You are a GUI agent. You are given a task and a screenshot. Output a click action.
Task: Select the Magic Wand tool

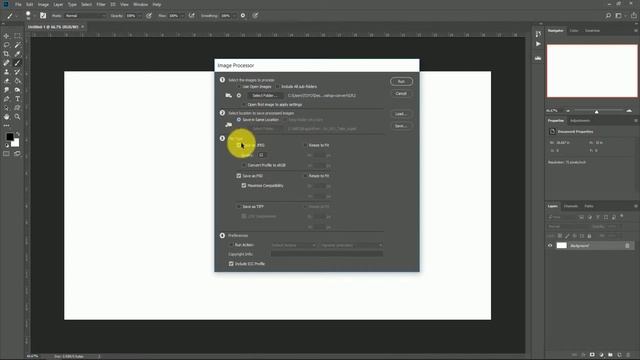(18, 45)
